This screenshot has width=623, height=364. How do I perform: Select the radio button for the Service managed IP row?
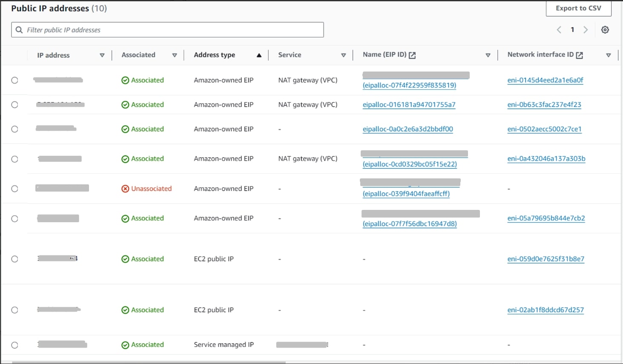[14, 344]
